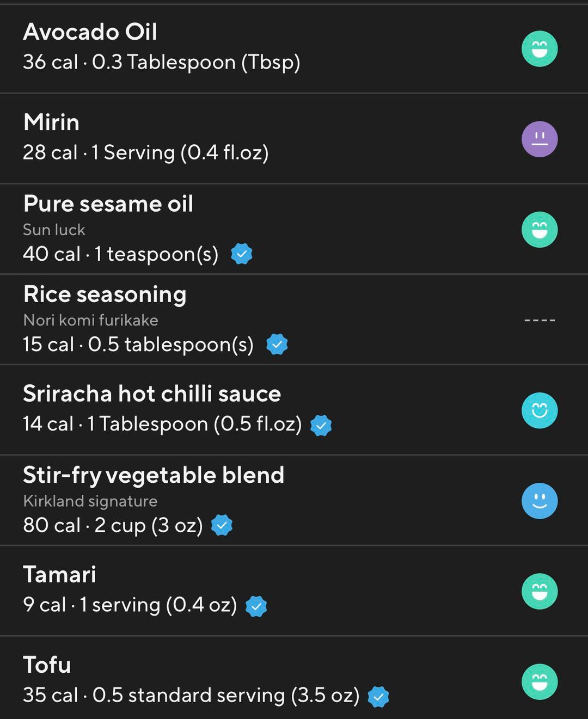This screenshot has width=588, height=719.
Task: Tap verified badge next to Tofu serving
Action: pyautogui.click(x=378, y=696)
